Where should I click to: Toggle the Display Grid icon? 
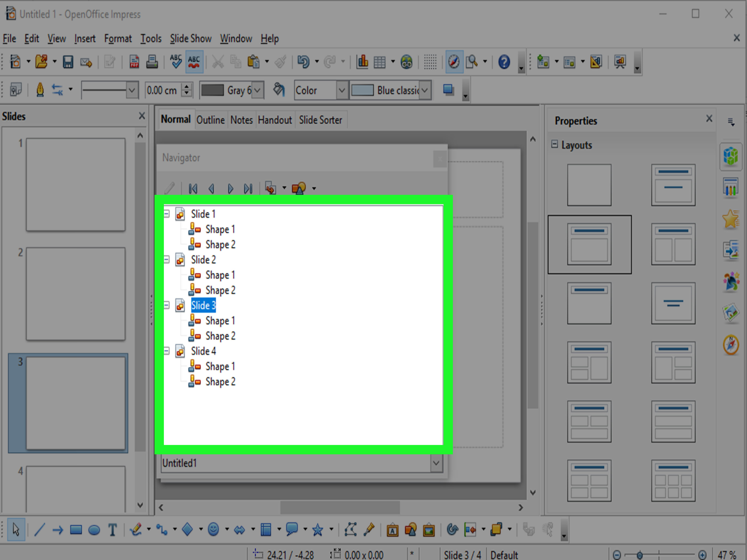coord(430,62)
